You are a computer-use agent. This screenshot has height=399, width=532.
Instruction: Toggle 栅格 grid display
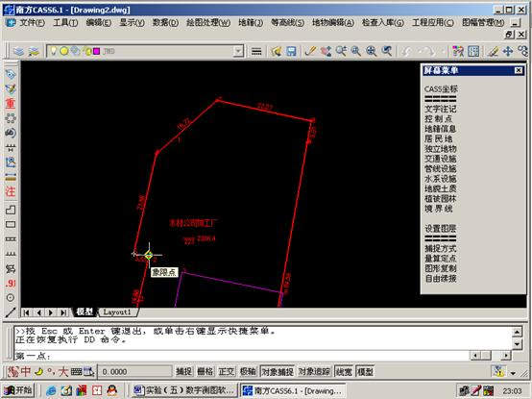click(205, 372)
